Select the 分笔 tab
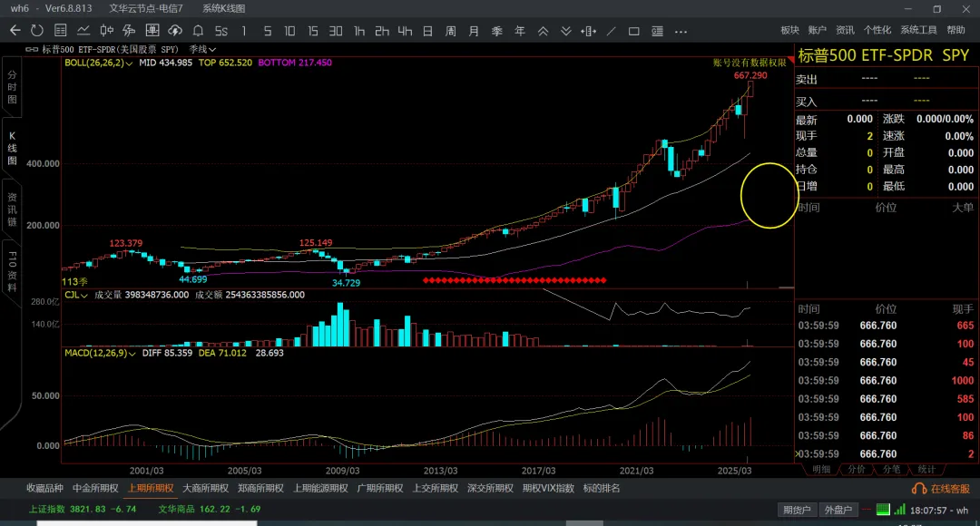 click(x=891, y=469)
